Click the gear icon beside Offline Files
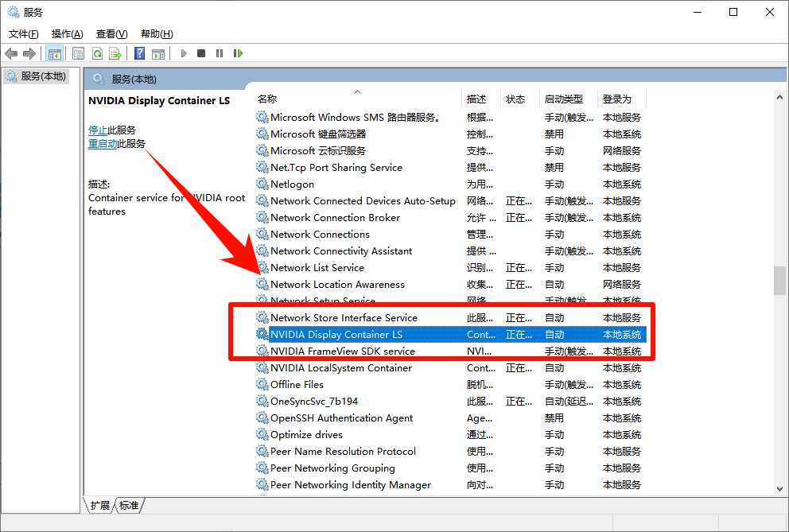 coord(262,383)
